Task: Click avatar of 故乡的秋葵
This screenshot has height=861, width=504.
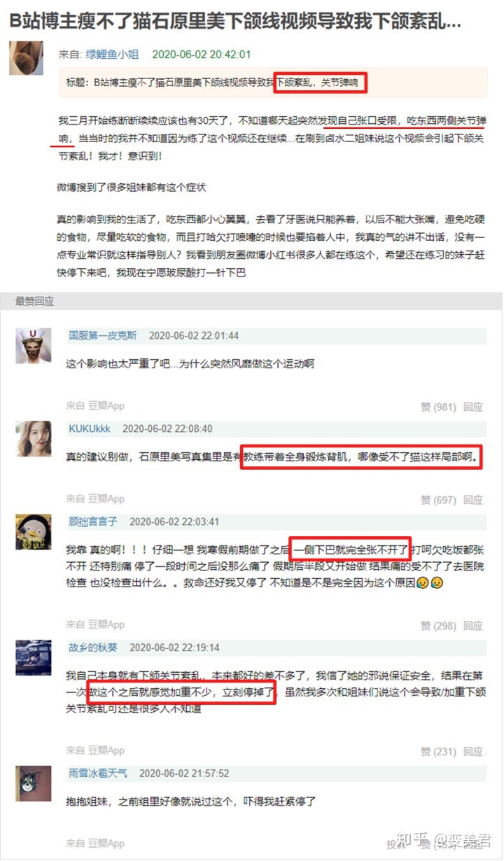Action: click(34, 658)
